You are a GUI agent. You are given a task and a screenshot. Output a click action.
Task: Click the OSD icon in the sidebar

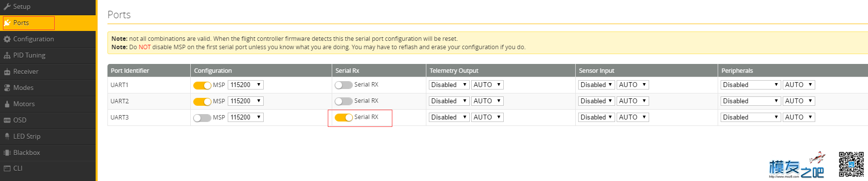click(x=7, y=120)
